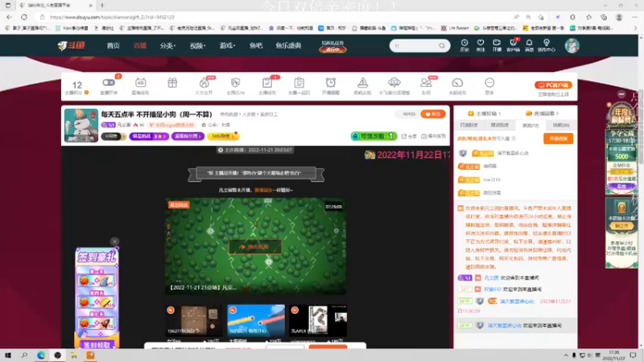Switch to the weekly ranking tab

tap(499, 125)
